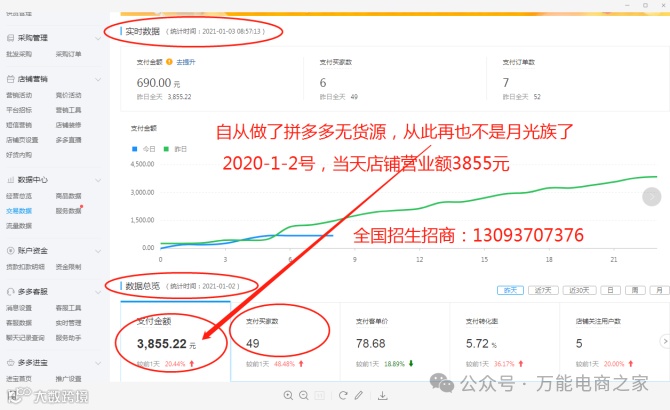Screen dimensions: 670x410
Task: Select the 昨天 time range tab
Action: pyautogui.click(x=510, y=290)
